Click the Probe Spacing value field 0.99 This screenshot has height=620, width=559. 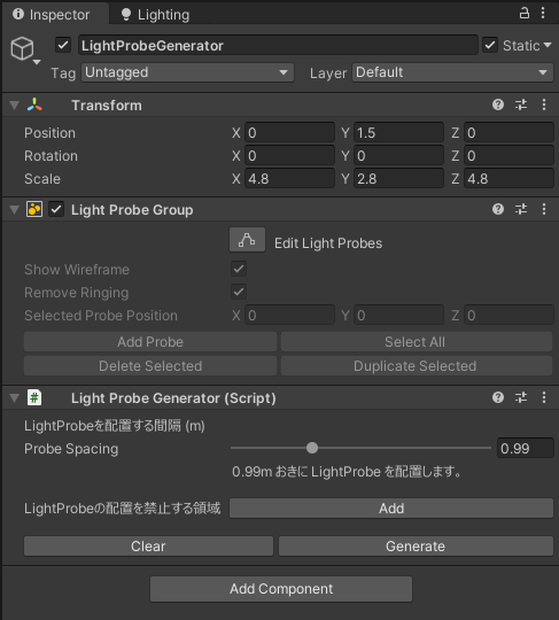click(x=525, y=448)
